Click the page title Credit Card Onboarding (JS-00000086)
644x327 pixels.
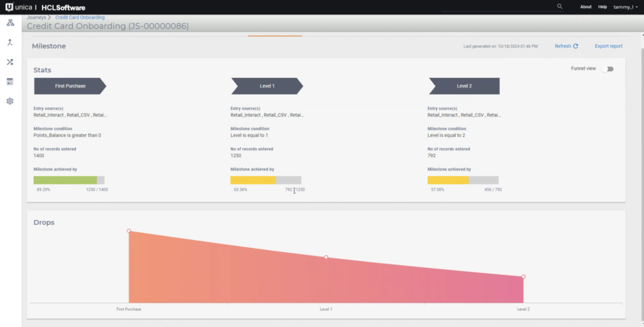tap(108, 26)
